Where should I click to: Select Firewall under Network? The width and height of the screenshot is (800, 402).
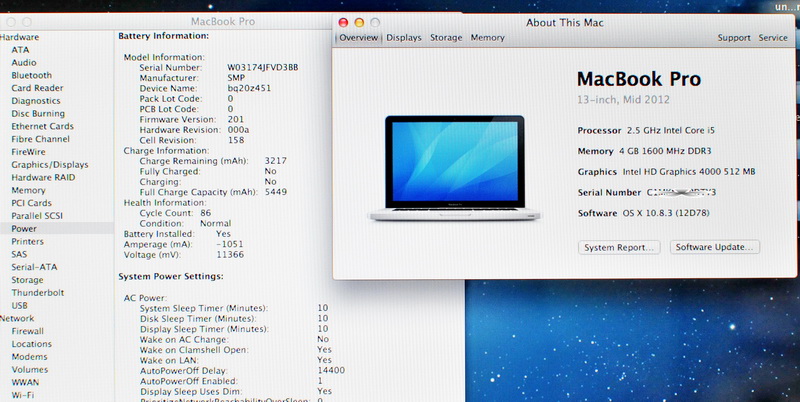[28, 331]
